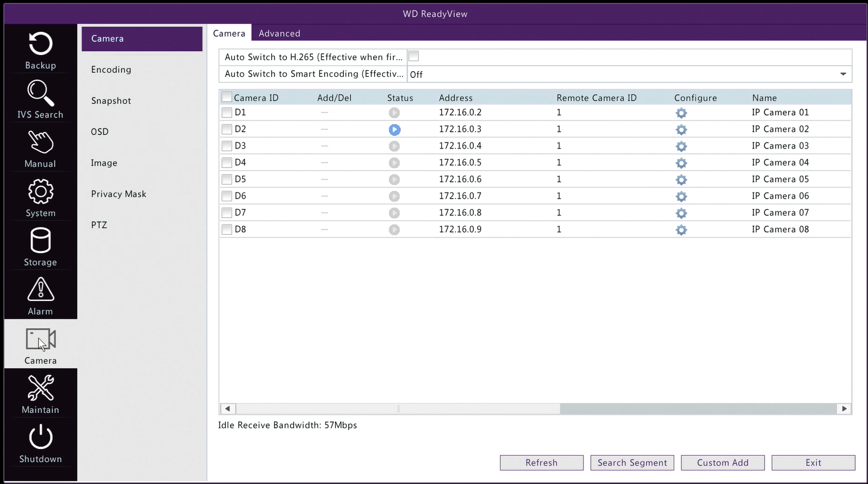
Task: Select address 172.16.0.2 cell
Action: (460, 112)
